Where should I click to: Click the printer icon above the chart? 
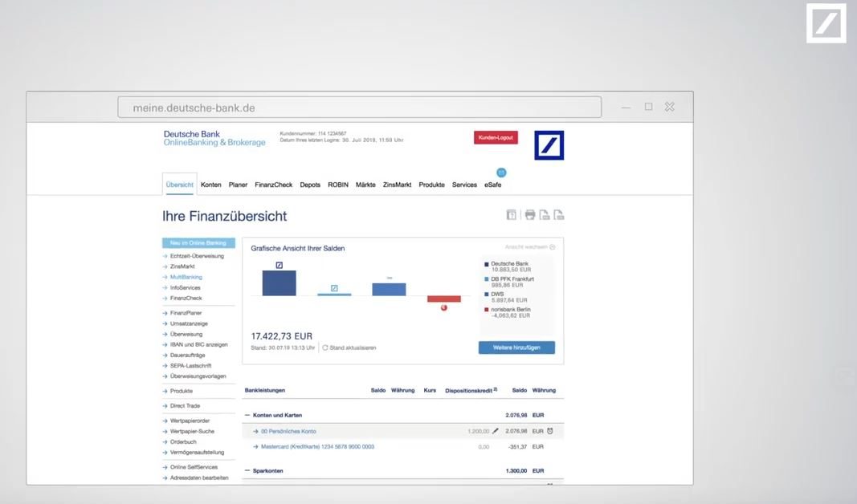[x=529, y=214]
